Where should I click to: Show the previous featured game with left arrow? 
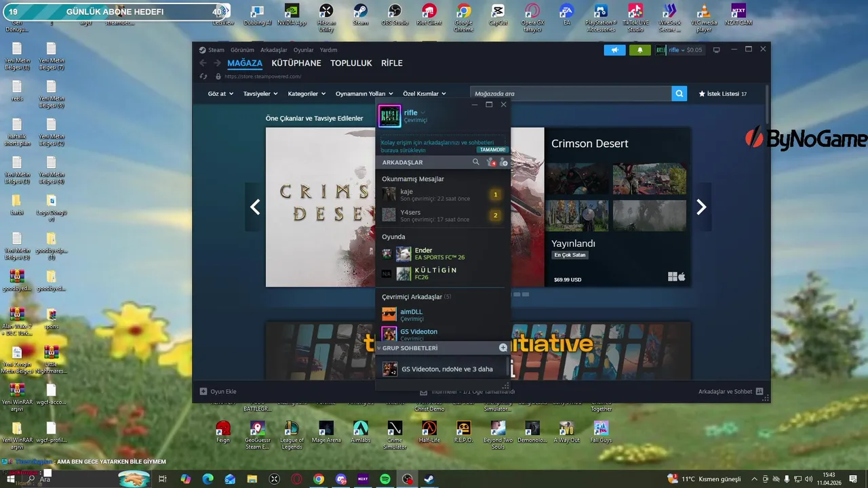[x=255, y=207]
